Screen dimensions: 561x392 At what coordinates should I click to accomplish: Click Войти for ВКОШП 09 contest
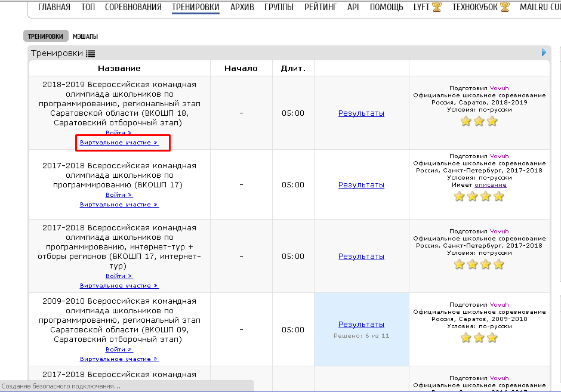(119, 350)
